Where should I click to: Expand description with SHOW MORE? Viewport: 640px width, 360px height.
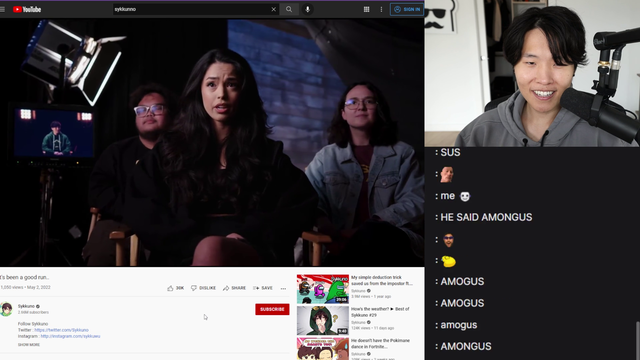[29, 345]
